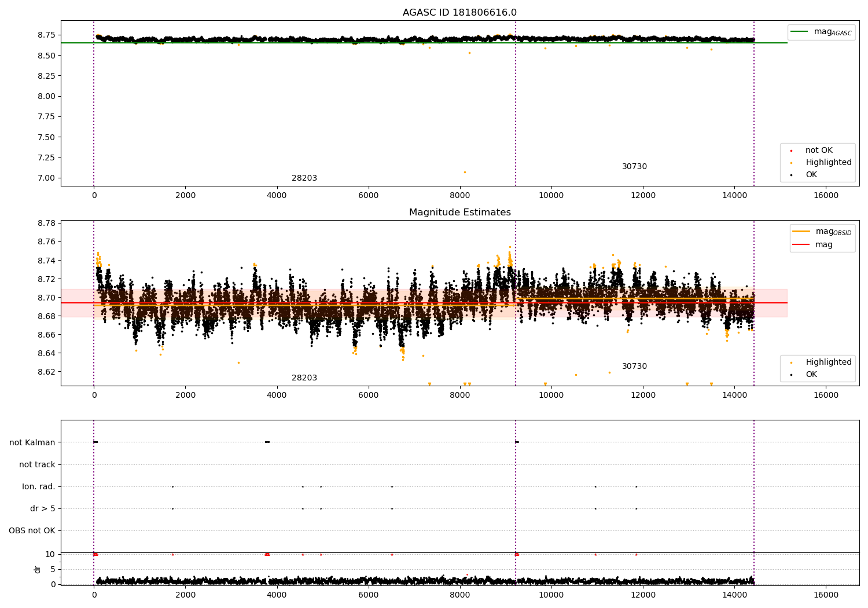Click the 'AGASC ID 181806616.0' plot title
This screenshot has height=608, width=868.
[459, 13]
